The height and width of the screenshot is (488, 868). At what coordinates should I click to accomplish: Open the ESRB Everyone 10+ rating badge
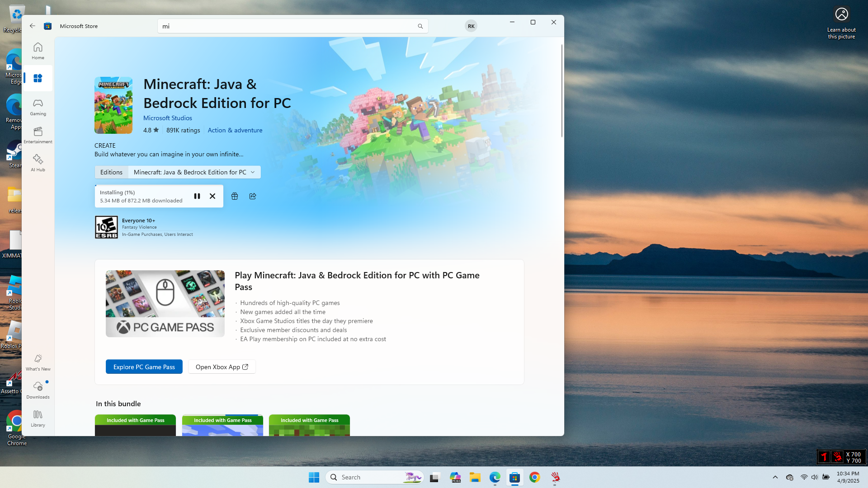[x=106, y=227]
